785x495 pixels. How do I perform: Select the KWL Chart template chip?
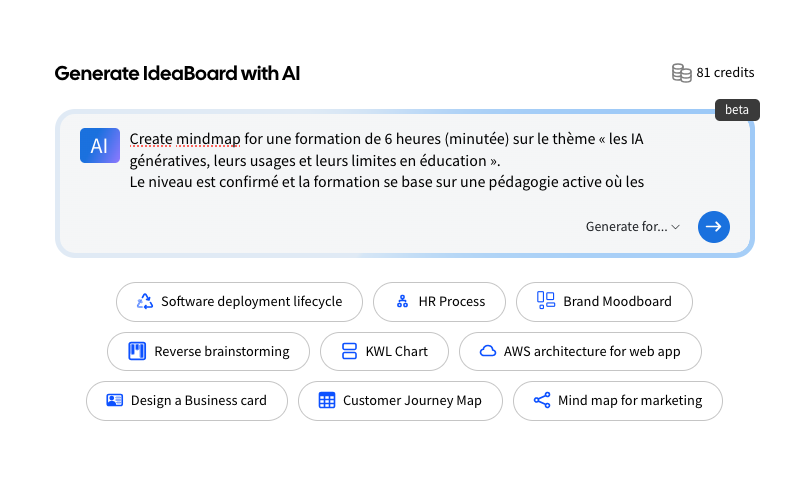tap(384, 351)
